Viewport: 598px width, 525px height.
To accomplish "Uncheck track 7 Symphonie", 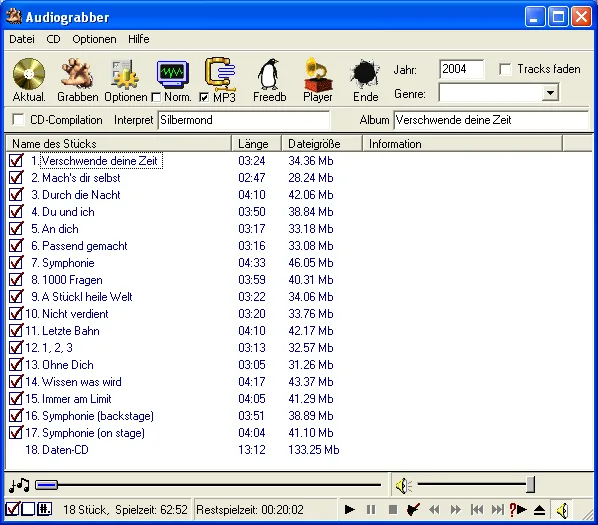I will tap(16, 262).
